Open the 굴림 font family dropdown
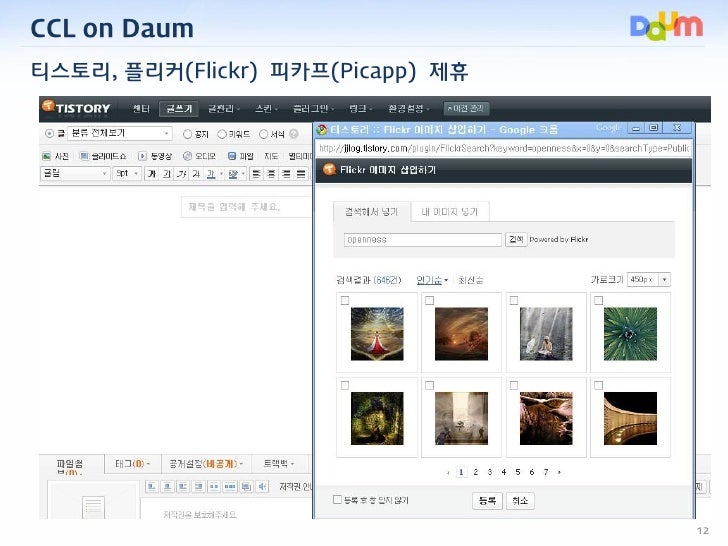This screenshot has width=728, height=546. point(75,174)
